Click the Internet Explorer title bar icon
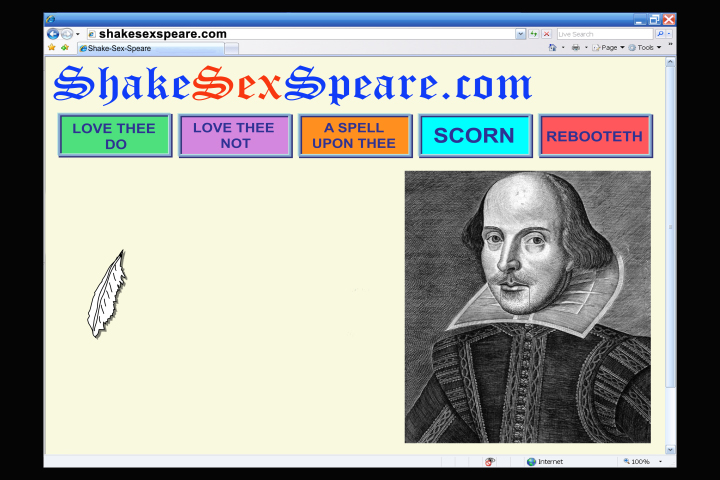This screenshot has width=720, height=480. point(50,19)
